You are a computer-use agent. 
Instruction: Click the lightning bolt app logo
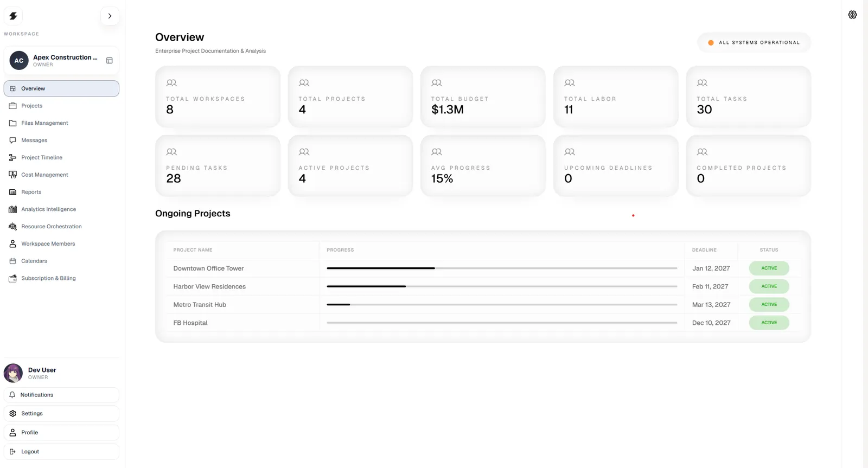click(13, 16)
